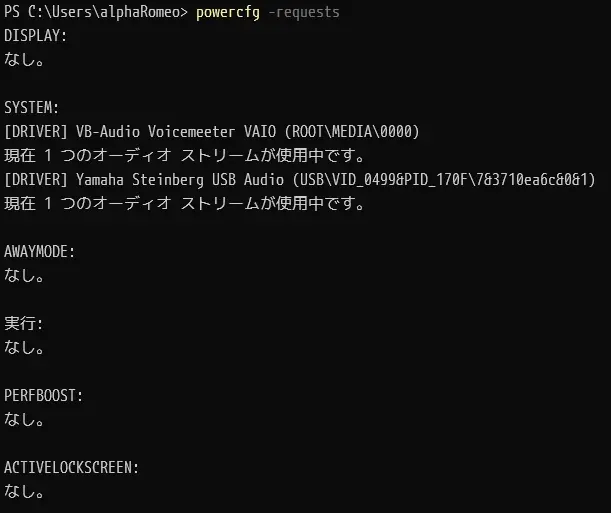Click the ACTIVELOCKSCREEN: heading line
611x513 pixels.
coord(71,467)
